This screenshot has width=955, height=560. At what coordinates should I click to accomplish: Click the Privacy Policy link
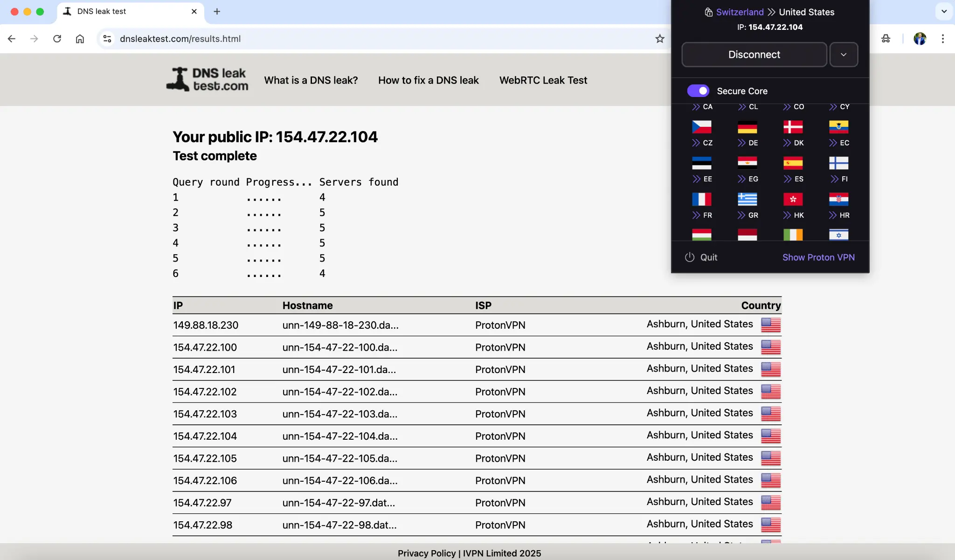point(426,553)
